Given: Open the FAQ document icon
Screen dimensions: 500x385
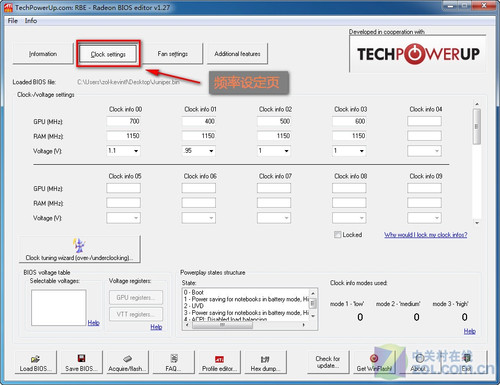Looking at the screenshot, I should tap(174, 358).
